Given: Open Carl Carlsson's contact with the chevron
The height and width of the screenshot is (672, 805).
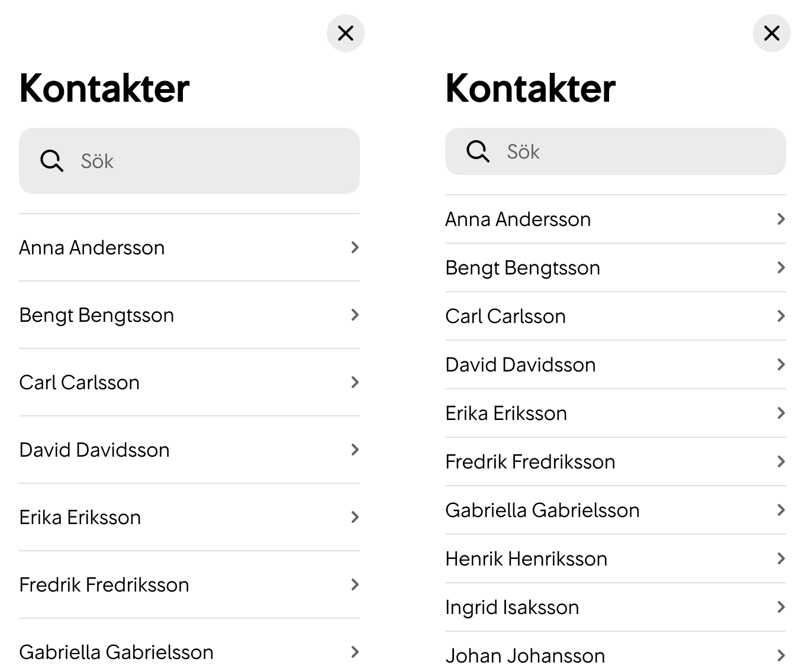Looking at the screenshot, I should pos(356,382).
